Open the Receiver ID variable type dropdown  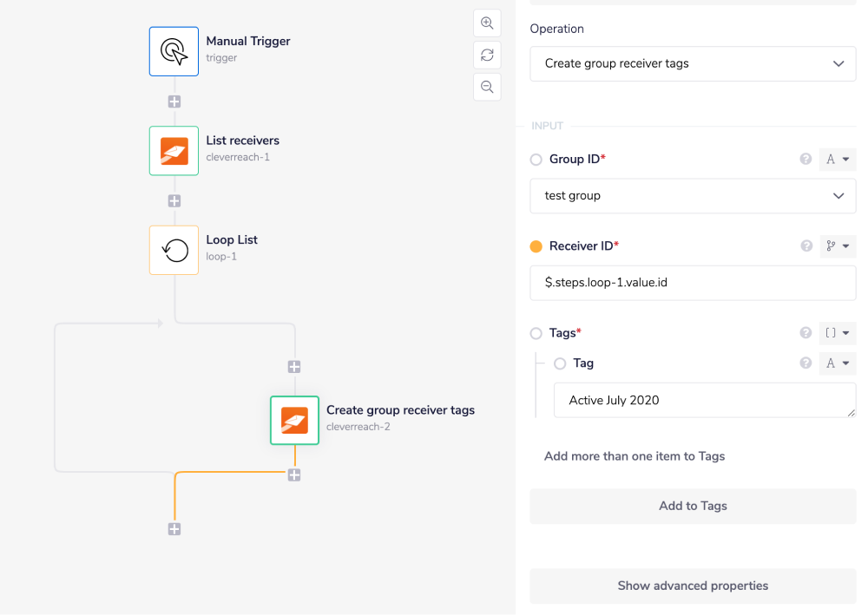pos(837,245)
